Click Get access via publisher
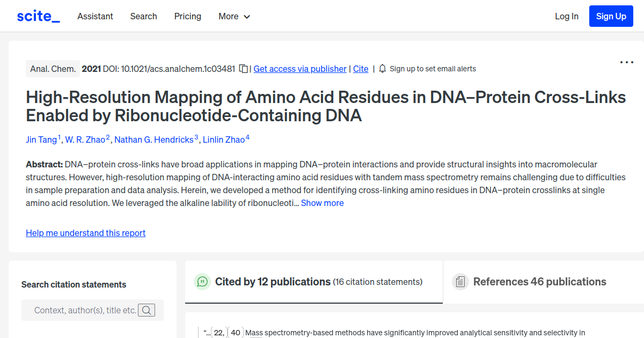 pos(300,69)
